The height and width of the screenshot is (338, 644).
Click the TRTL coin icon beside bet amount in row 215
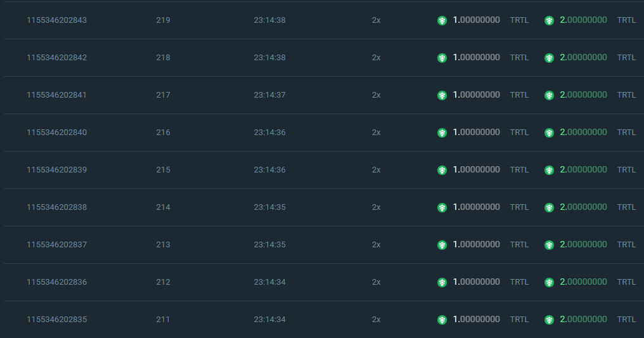click(442, 170)
